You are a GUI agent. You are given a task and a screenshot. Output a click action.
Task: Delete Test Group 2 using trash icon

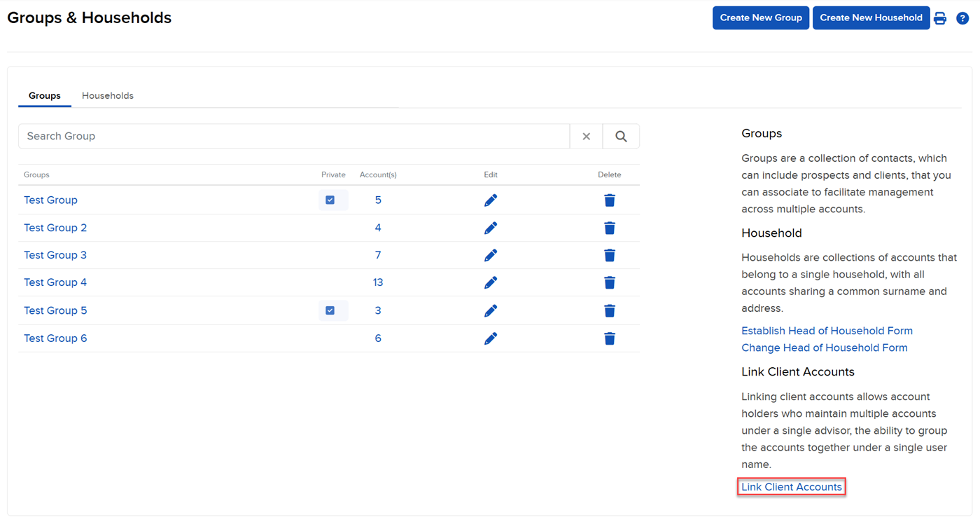click(609, 228)
